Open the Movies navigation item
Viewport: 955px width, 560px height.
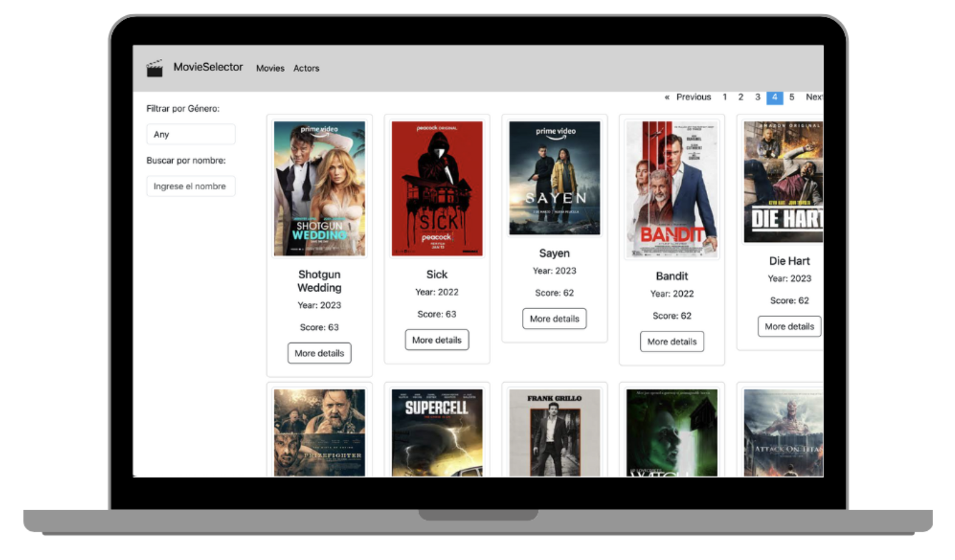click(270, 68)
